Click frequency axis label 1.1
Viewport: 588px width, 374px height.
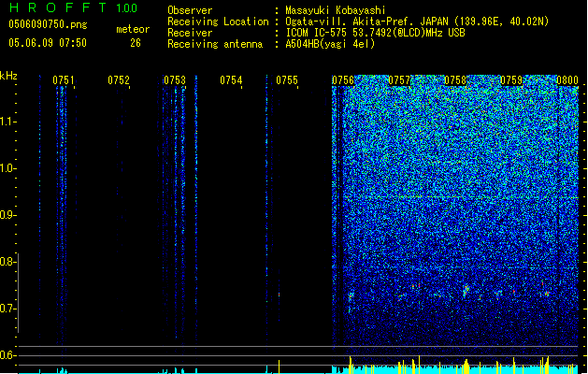[x=7, y=122]
